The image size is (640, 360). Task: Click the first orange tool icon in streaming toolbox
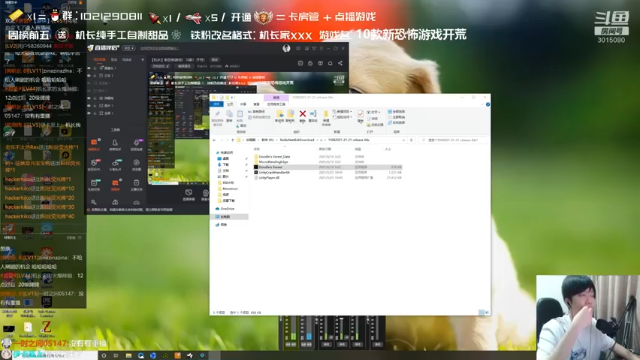pyautogui.click(x=94, y=143)
